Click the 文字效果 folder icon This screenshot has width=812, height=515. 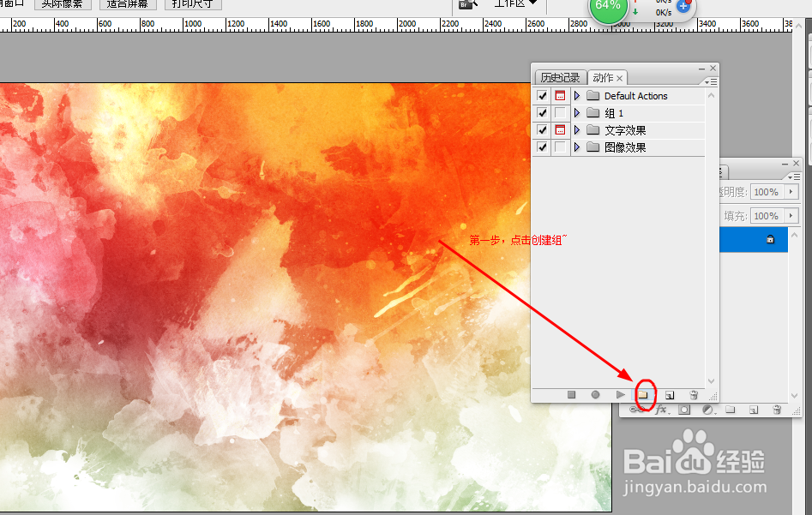pyautogui.click(x=593, y=130)
